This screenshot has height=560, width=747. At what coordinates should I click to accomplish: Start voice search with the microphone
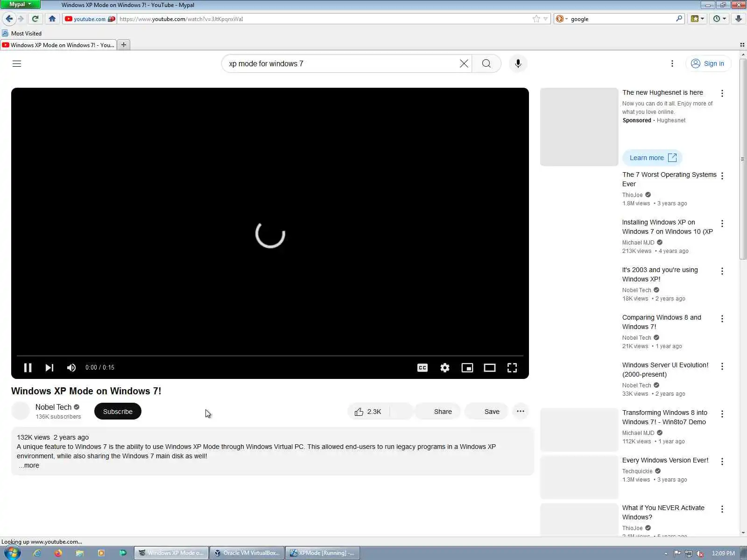tap(518, 63)
